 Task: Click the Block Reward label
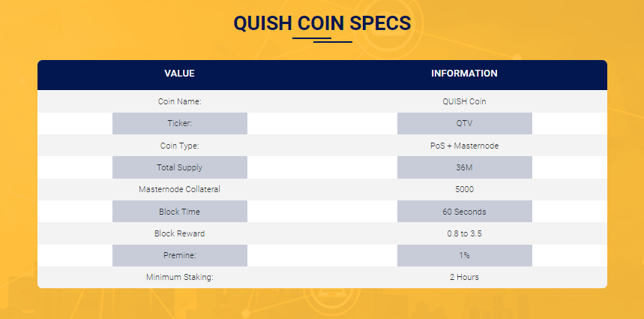point(179,233)
